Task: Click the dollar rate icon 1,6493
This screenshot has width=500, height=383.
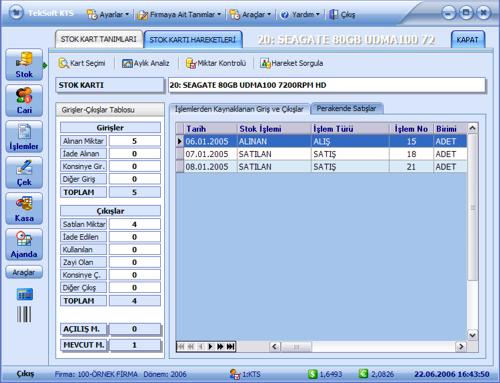Action: pos(312,374)
